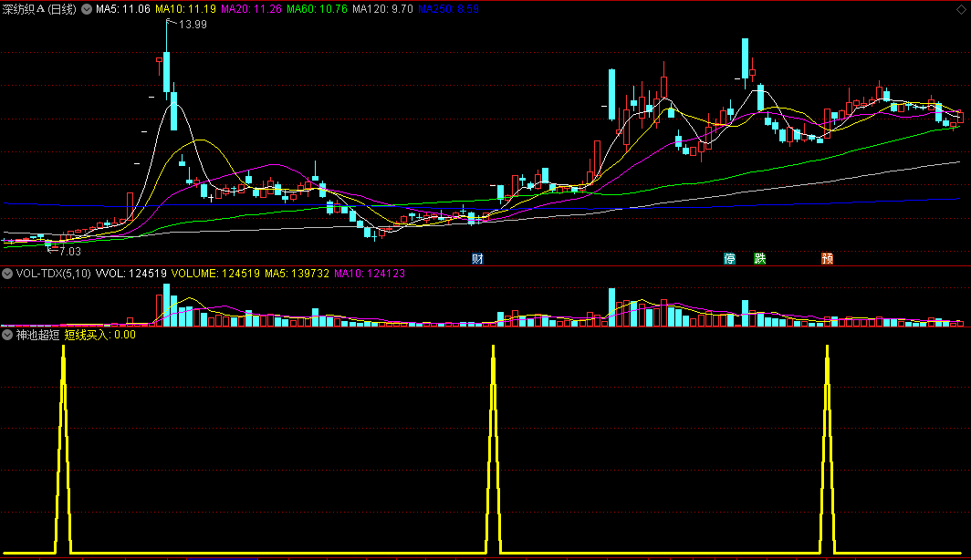Click the 停 suspension marker icon
971x560 pixels.
729,259
